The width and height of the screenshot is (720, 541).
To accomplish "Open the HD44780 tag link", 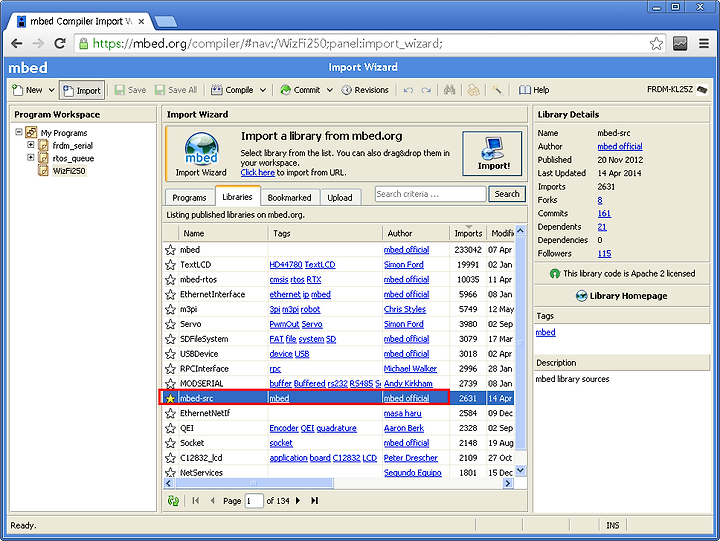I will tap(286, 265).
